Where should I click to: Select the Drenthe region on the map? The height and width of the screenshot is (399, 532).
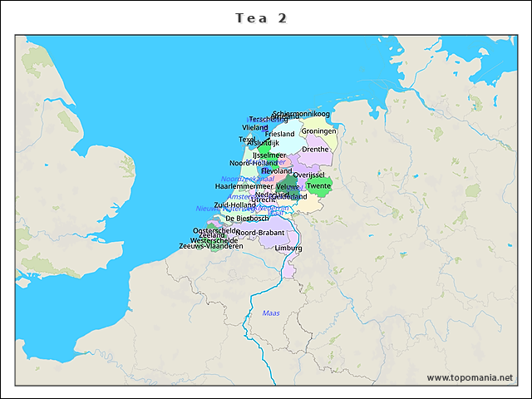point(315,150)
